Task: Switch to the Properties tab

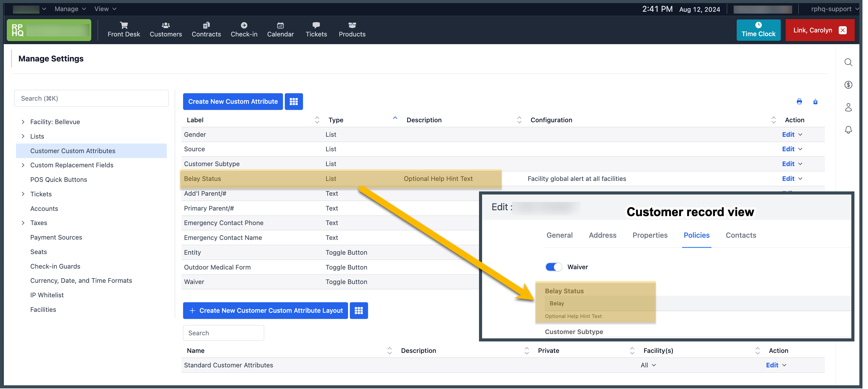Action: [650, 235]
